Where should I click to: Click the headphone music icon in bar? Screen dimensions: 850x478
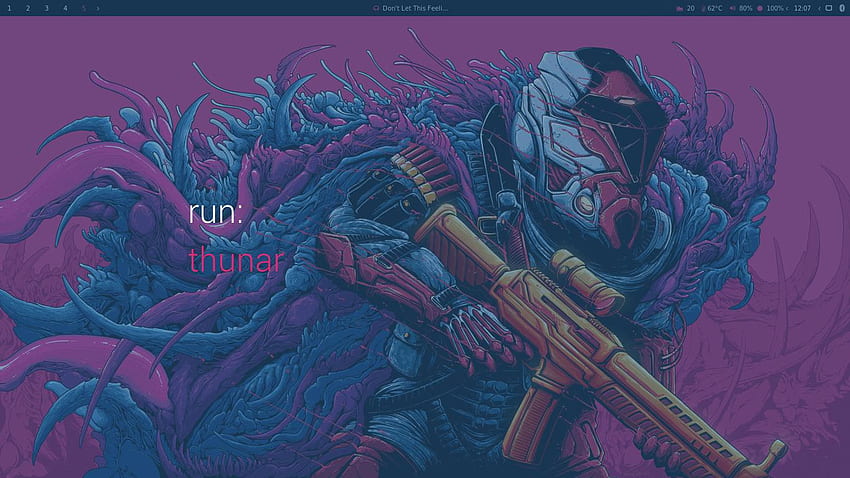pyautogui.click(x=376, y=8)
